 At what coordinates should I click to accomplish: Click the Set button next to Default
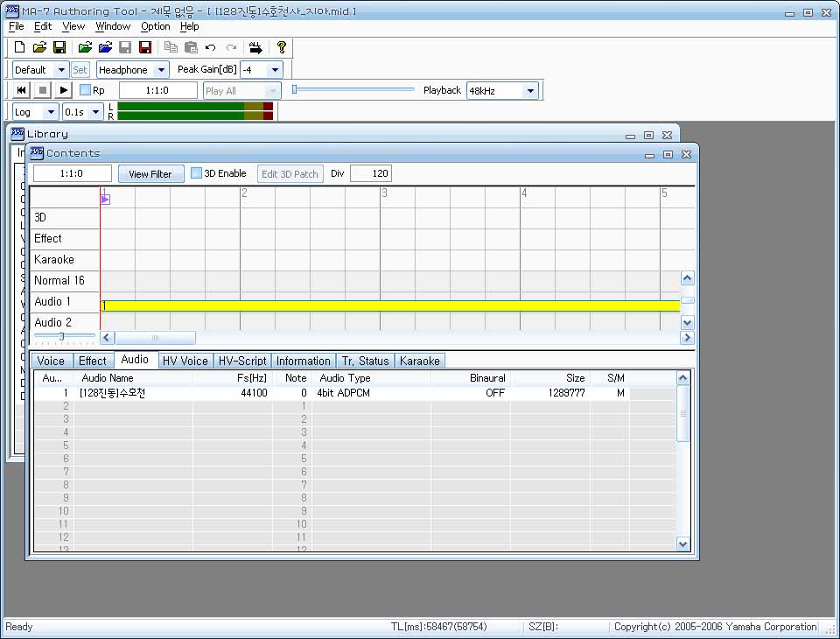point(80,70)
